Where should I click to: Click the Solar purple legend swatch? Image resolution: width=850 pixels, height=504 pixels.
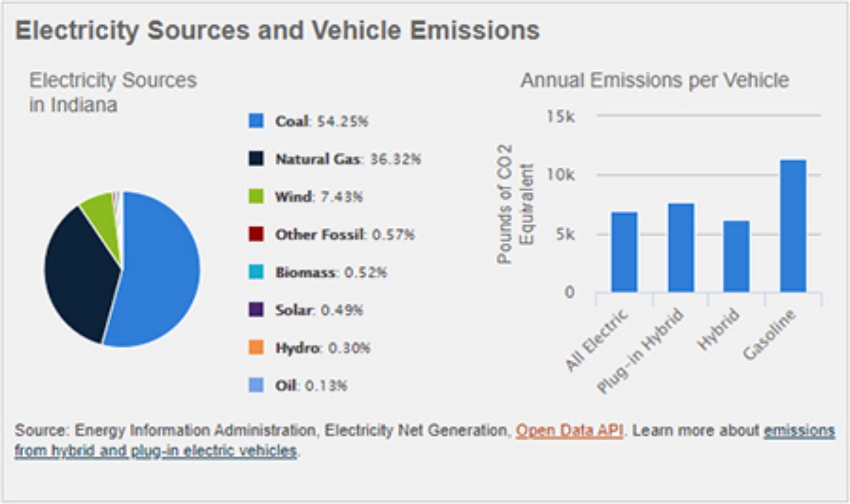[x=256, y=310]
